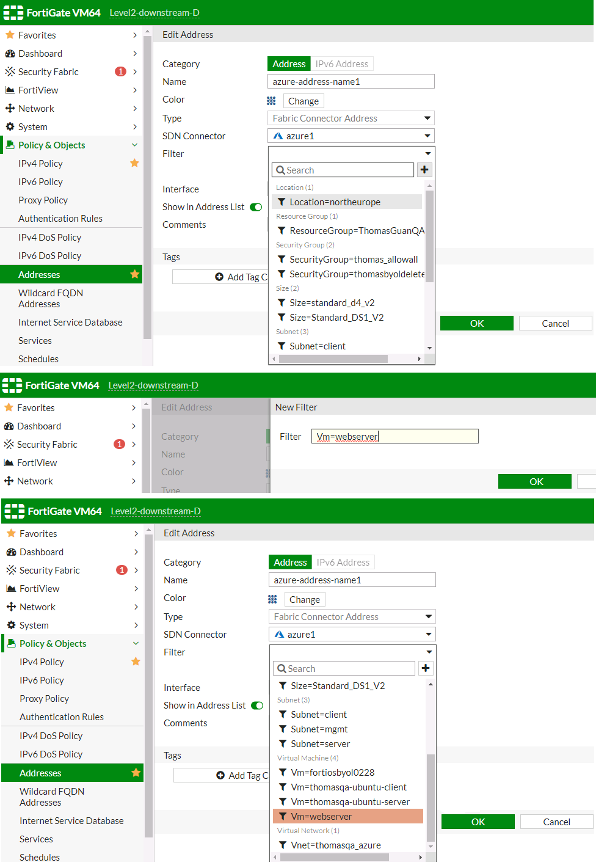The width and height of the screenshot is (596, 868).
Task: Click the filter list vertical scrollbar in the bottom screenshot
Action: 431,797
